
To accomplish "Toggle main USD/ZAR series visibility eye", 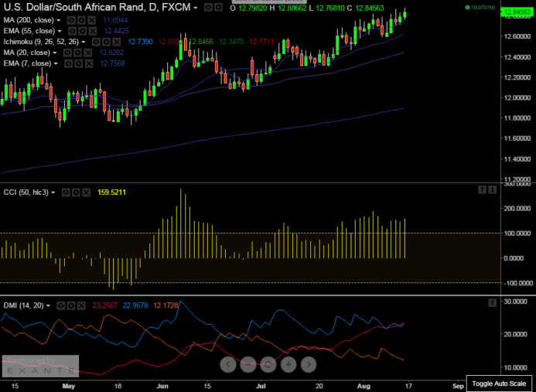I will [208, 8].
